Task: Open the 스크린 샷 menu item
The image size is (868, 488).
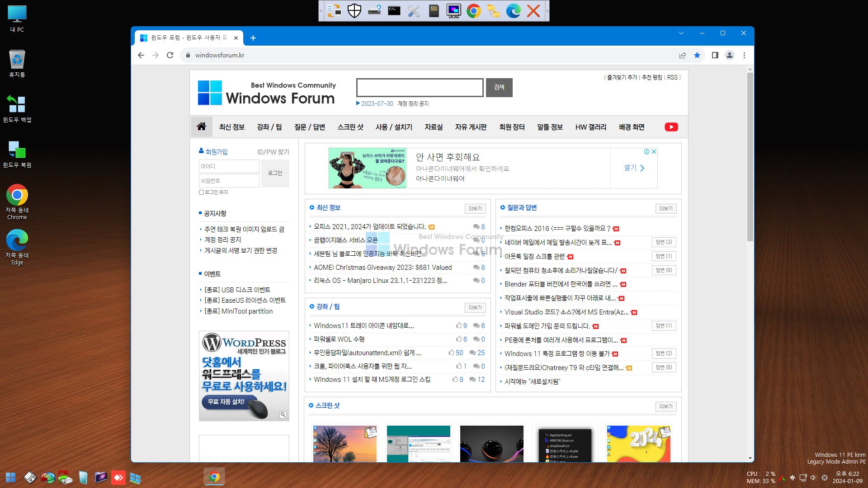Action: (x=350, y=127)
